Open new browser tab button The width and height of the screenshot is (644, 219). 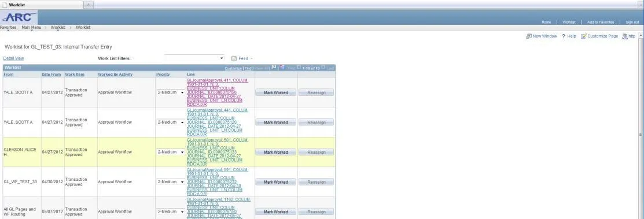[x=89, y=5]
